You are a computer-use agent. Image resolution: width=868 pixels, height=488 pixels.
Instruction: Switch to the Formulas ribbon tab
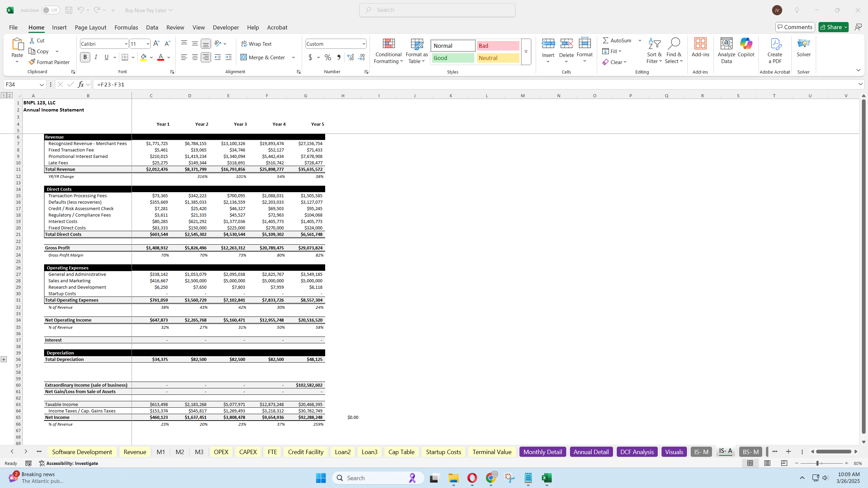(126, 27)
